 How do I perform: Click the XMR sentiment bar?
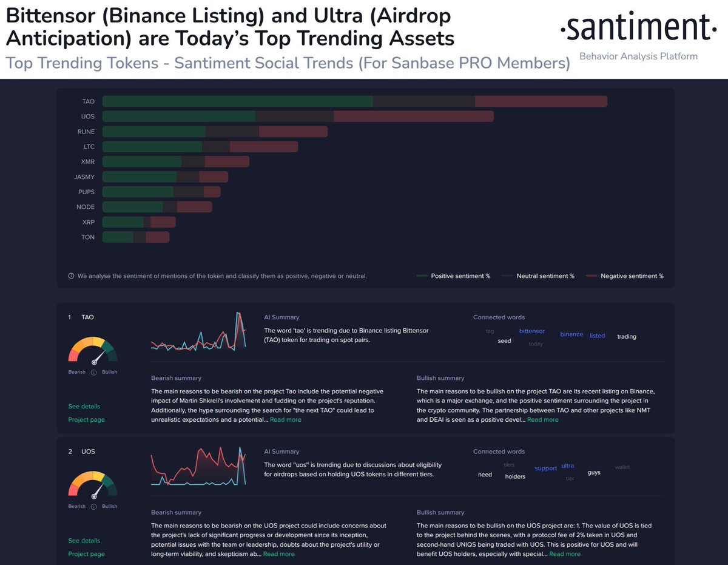(176, 161)
